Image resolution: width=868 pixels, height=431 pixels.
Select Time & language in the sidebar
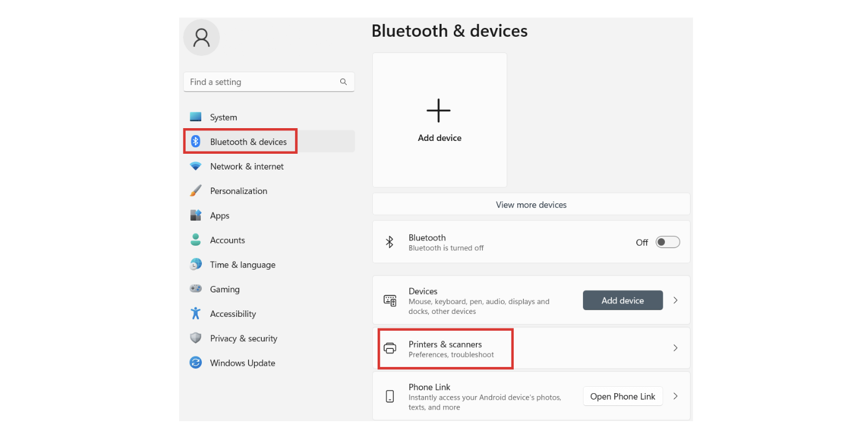click(243, 265)
